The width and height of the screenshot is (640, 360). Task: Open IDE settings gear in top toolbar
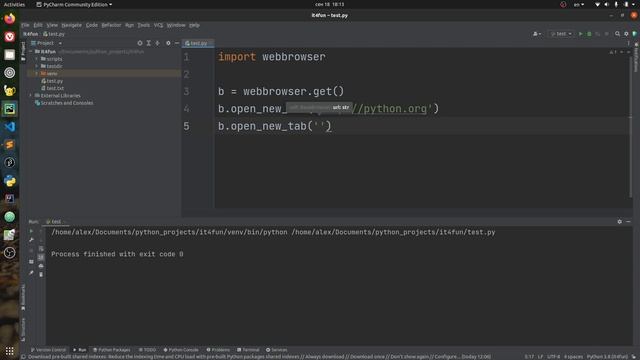point(626,34)
